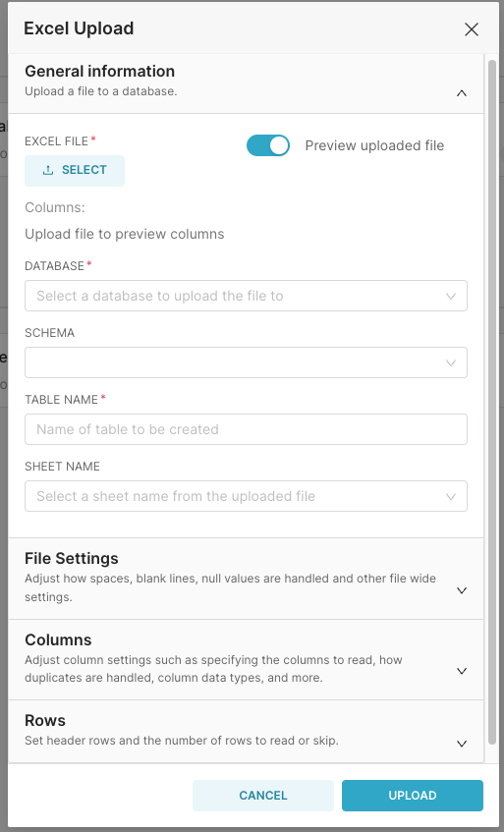Click the Upload button
504x832 pixels.
[413, 796]
